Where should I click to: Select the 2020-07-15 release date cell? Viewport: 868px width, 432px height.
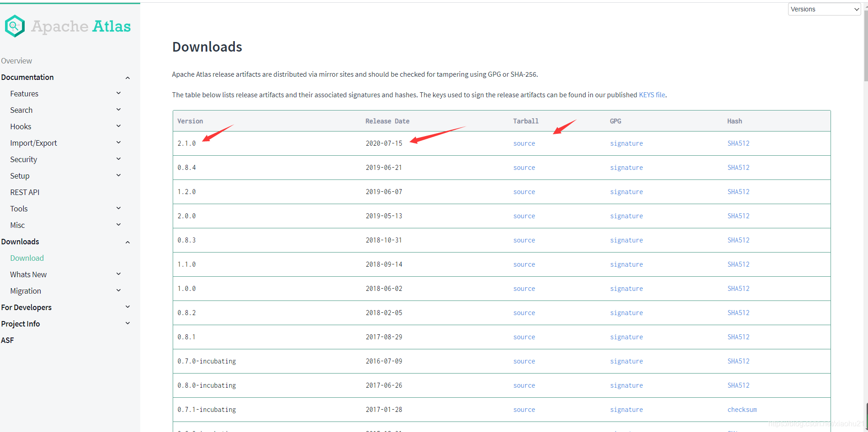tap(384, 143)
